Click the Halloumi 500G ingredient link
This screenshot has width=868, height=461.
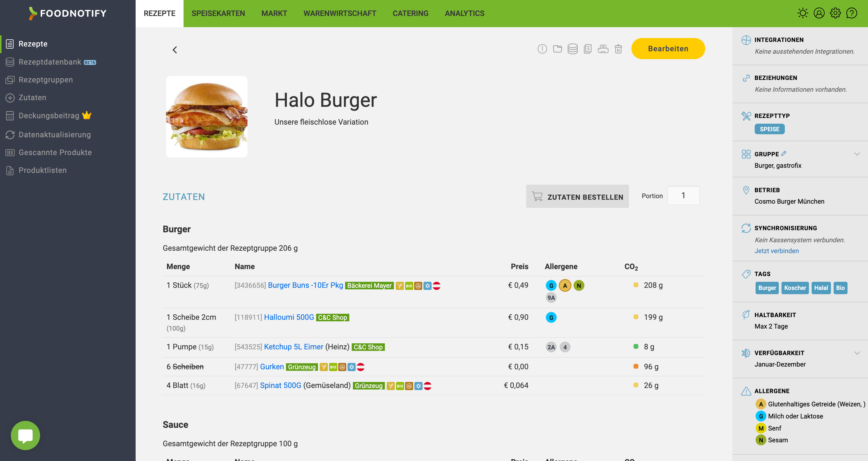click(x=288, y=317)
